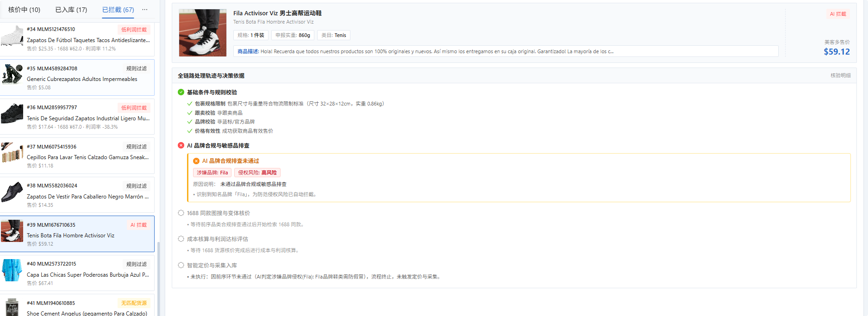Open the more options ellipsis next to tabs
This screenshot has height=316, width=868.
tap(145, 10)
